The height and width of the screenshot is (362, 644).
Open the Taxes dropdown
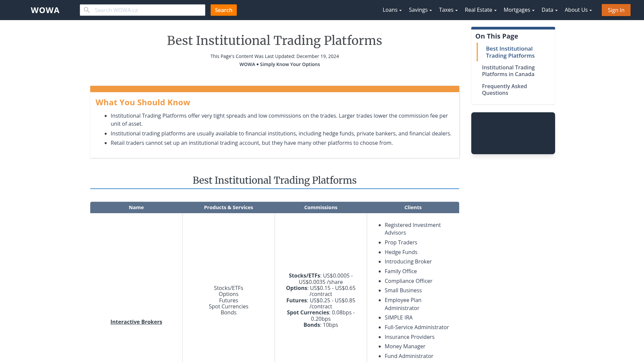click(448, 10)
